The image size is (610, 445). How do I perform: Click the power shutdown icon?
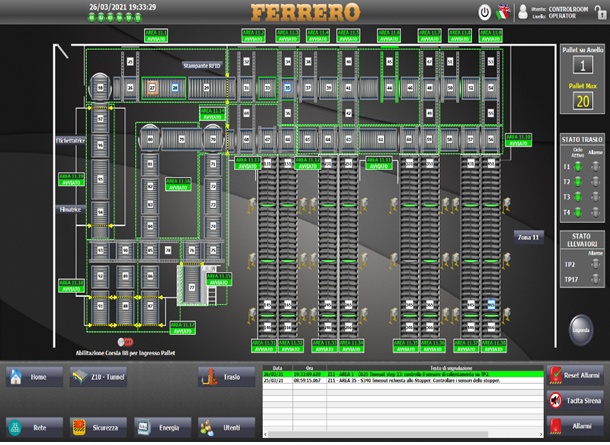pos(485,13)
